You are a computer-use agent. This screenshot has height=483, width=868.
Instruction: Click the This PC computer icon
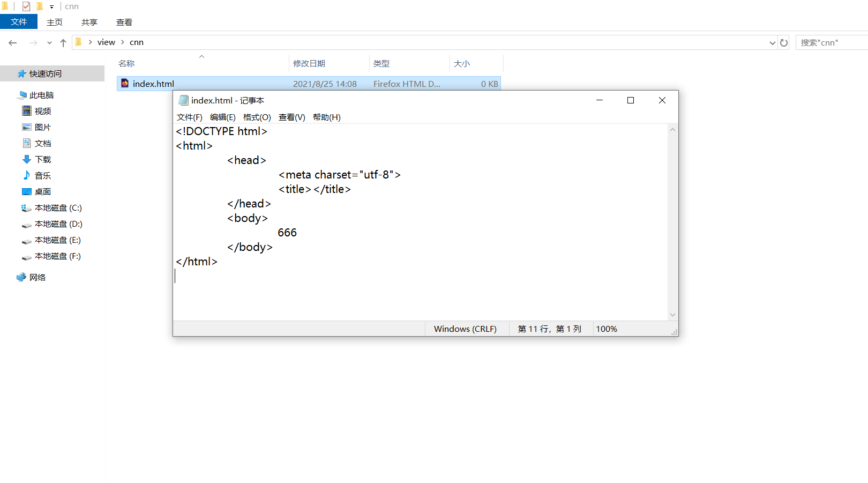(22, 95)
